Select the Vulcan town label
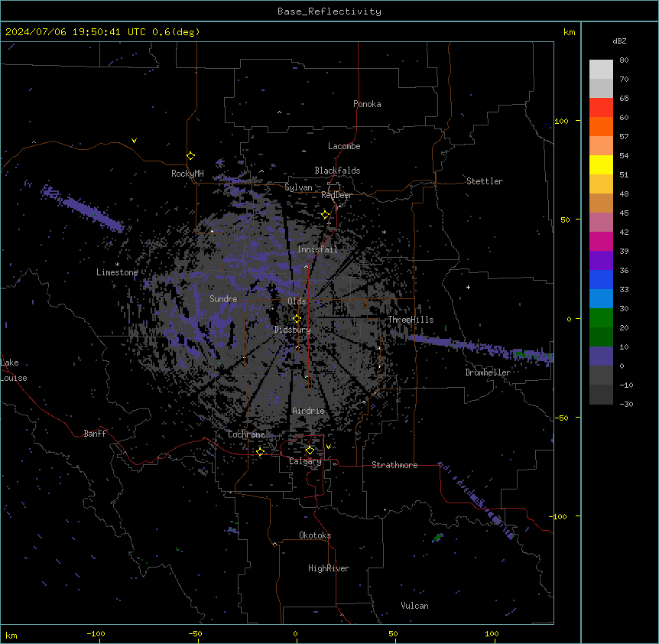Screen dimensions: 659x644 pyautogui.click(x=414, y=606)
